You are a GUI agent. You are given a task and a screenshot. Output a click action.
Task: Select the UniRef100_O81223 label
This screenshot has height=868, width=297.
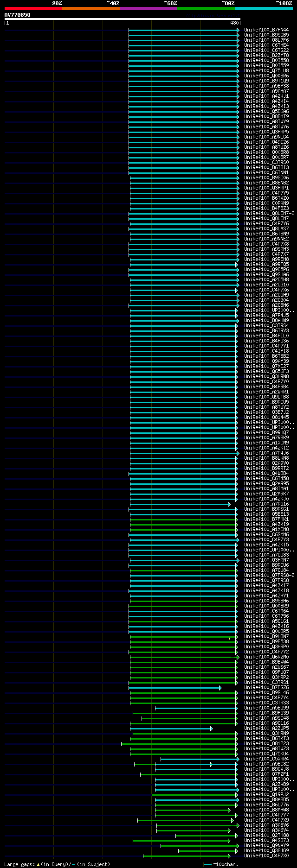pyautogui.click(x=266, y=744)
